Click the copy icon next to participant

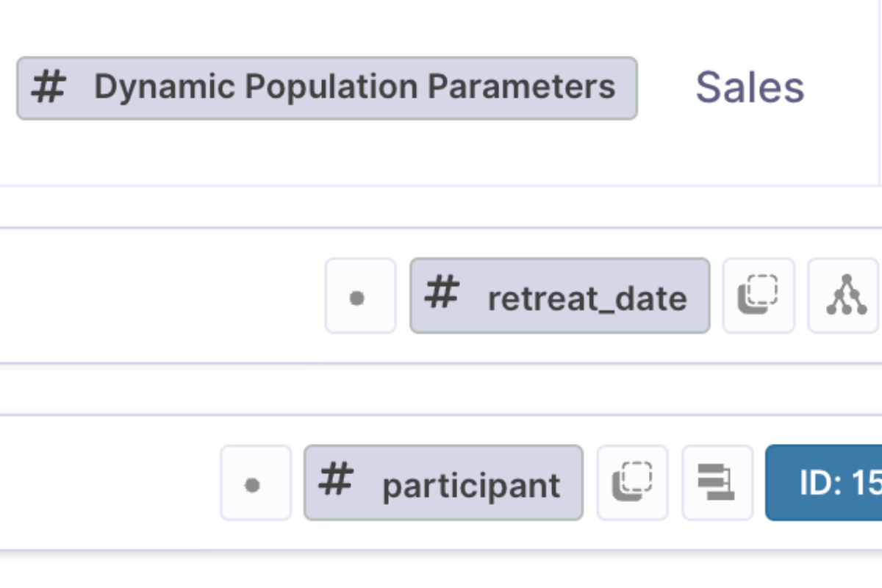coord(632,483)
